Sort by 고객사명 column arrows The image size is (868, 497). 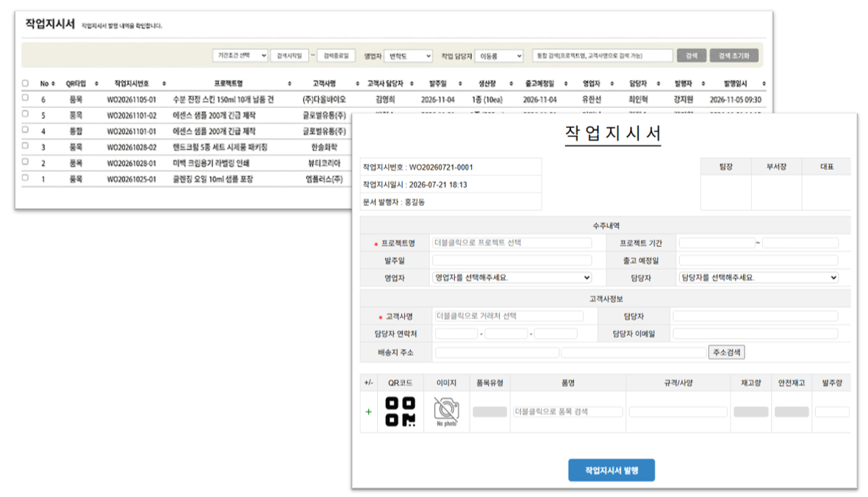(x=358, y=84)
